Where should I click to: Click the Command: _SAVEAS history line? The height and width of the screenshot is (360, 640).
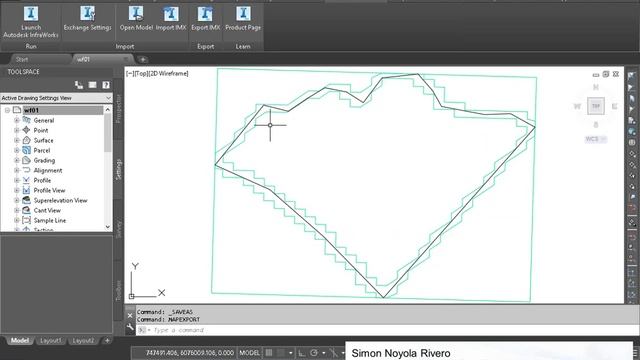pos(164,312)
